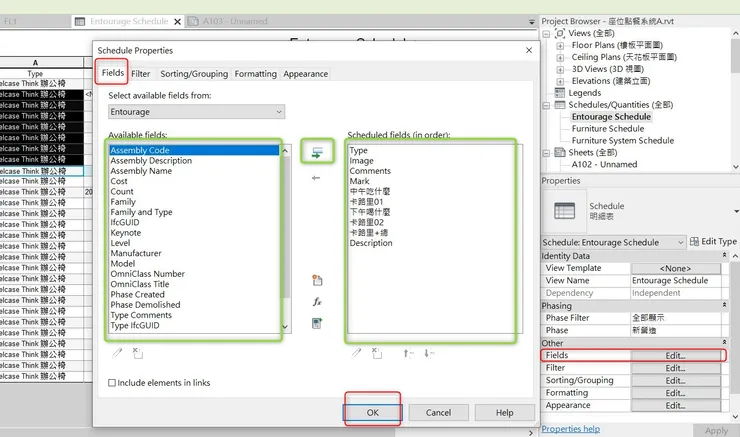This screenshot has height=437, width=740.
Task: Open the A103 - Unnamed view tab
Action: point(228,21)
